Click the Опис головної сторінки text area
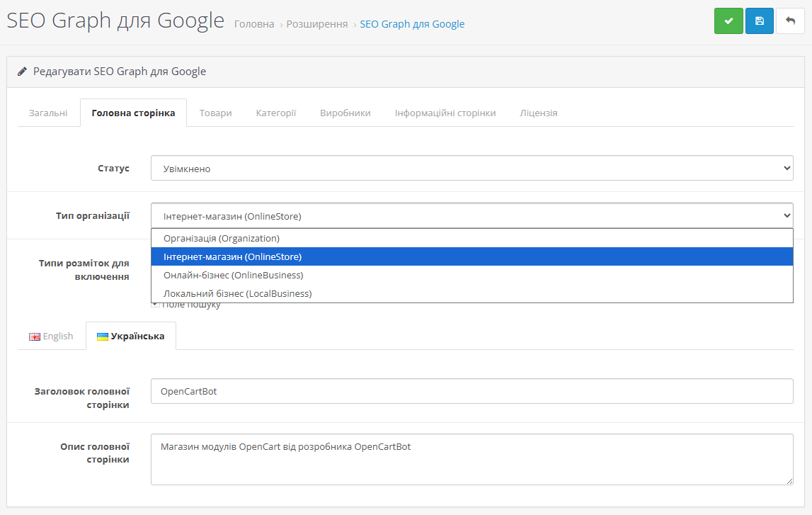812x515 pixels. click(471, 459)
